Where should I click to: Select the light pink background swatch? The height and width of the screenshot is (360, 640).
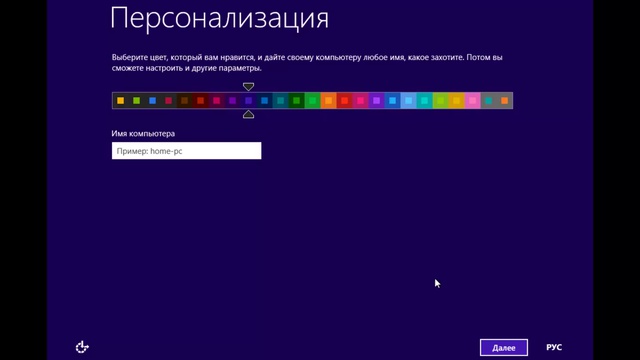coord(472,100)
